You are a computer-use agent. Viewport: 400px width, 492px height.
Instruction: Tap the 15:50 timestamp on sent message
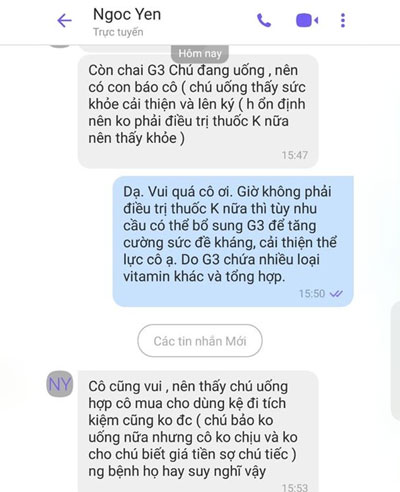(x=312, y=294)
